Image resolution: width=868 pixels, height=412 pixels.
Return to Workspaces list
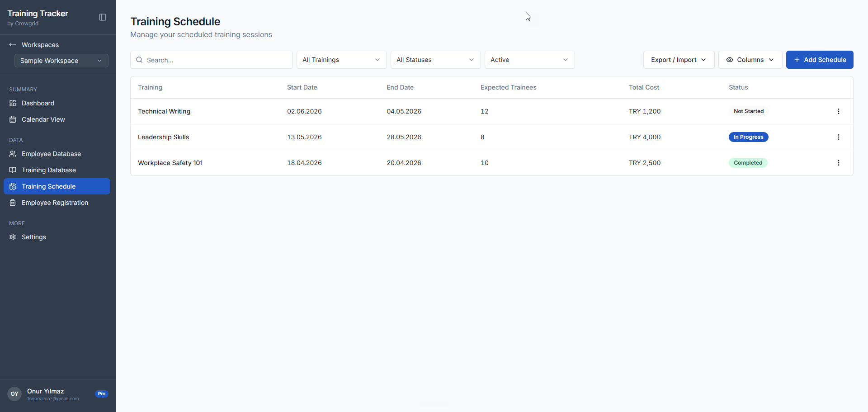click(x=40, y=45)
